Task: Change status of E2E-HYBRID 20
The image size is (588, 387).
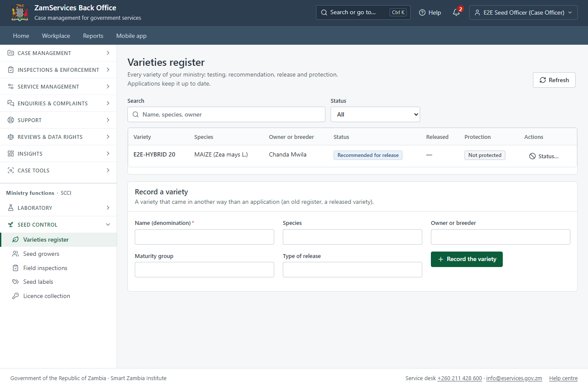Action: click(544, 156)
